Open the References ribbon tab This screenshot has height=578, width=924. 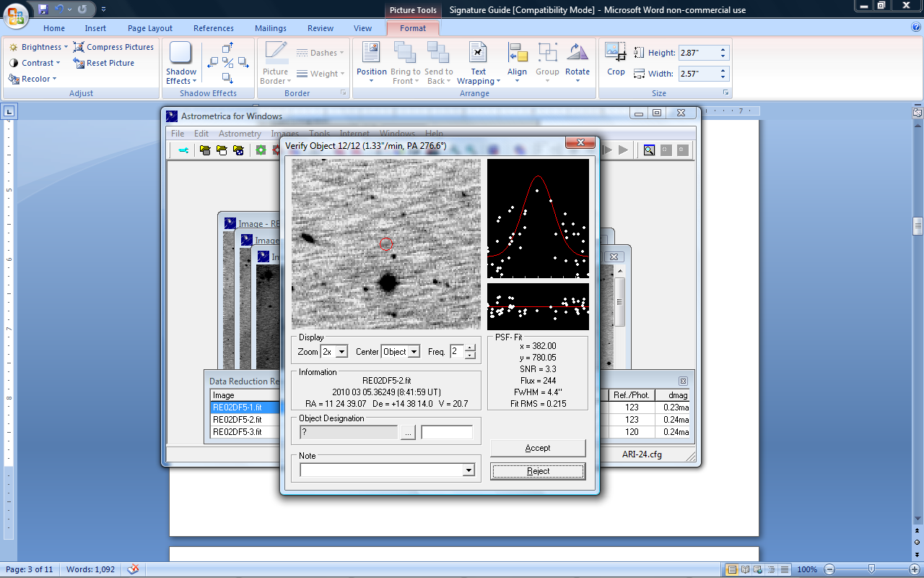coord(214,28)
